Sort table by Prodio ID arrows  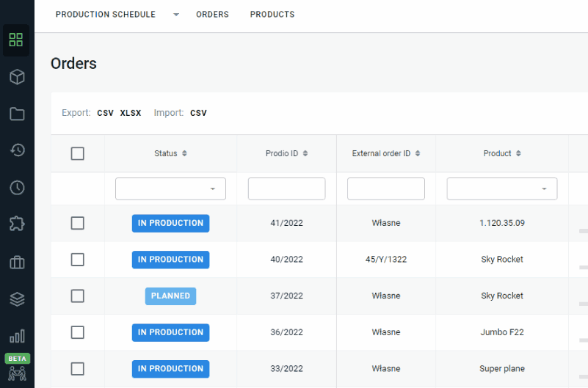click(305, 153)
